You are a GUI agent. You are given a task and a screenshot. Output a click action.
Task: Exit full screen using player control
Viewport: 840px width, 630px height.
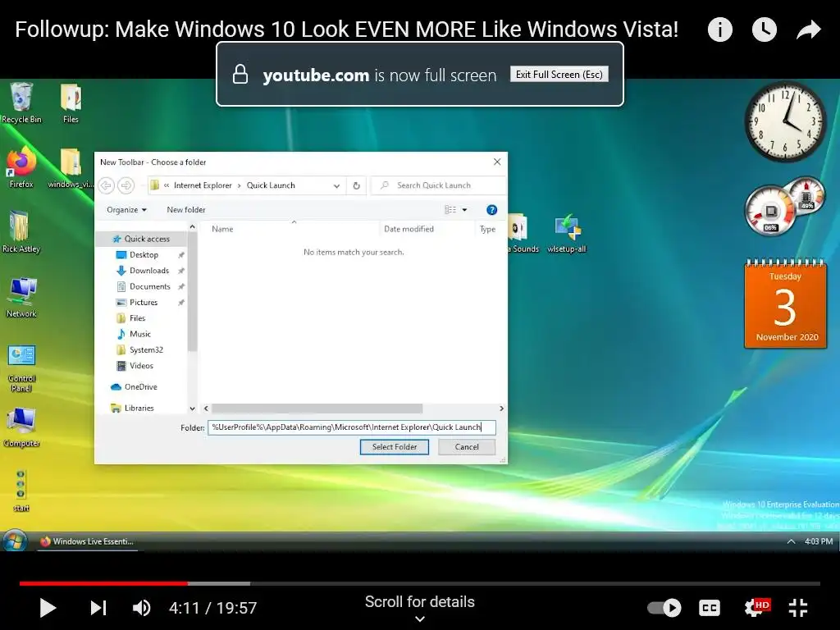coord(797,608)
